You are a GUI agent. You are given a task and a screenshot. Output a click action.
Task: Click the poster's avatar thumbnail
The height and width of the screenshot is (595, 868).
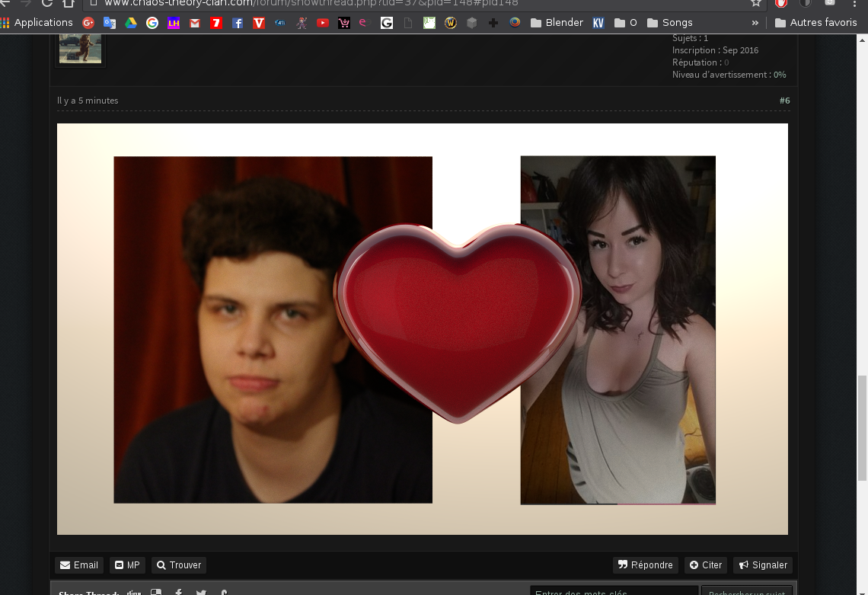coord(80,49)
